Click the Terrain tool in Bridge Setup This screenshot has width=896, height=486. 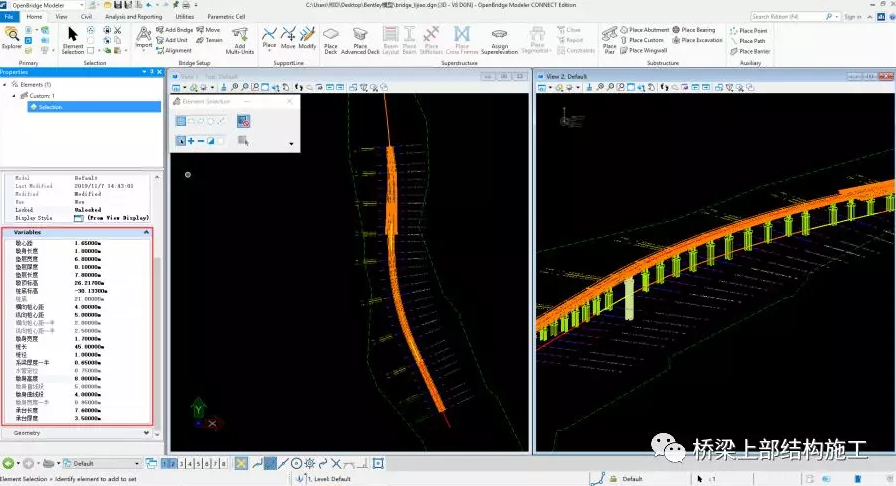pyautogui.click(x=209, y=40)
